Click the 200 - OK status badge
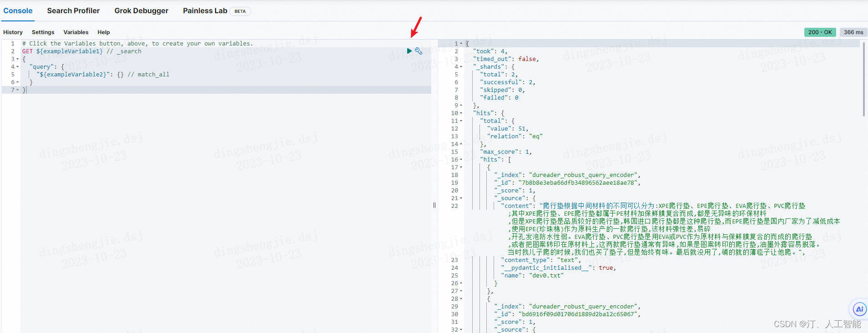The image size is (868, 333). (820, 32)
